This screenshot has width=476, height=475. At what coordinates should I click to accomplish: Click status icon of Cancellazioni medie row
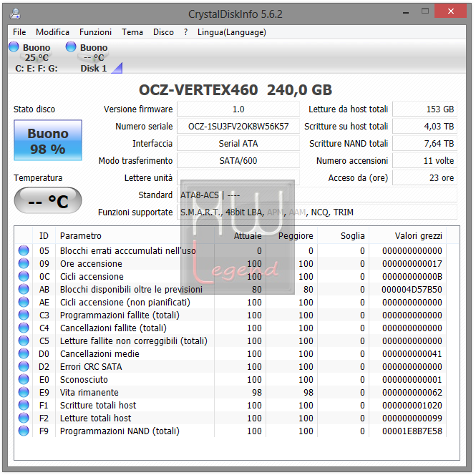click(24, 353)
